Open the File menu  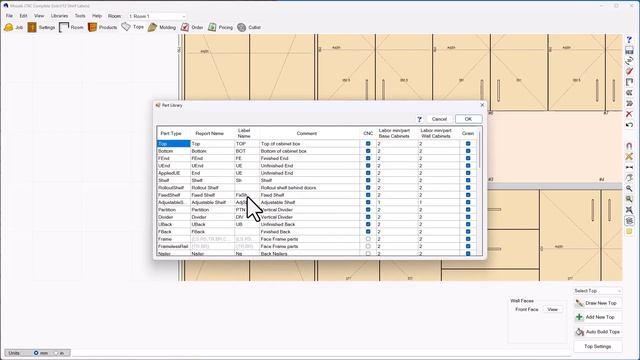tap(9, 16)
